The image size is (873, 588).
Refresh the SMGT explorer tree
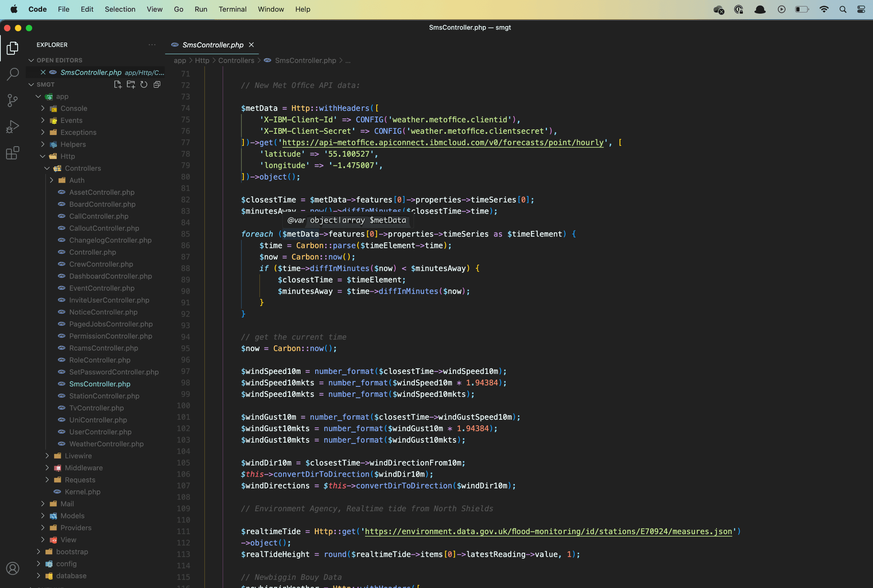click(144, 84)
